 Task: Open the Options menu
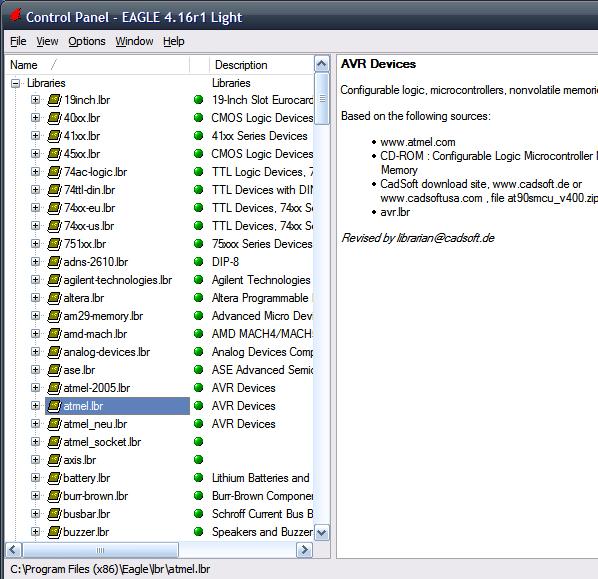point(87,41)
